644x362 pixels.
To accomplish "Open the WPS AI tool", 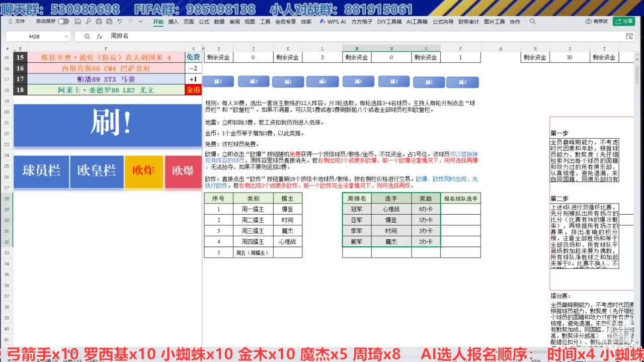I will tap(333, 22).
